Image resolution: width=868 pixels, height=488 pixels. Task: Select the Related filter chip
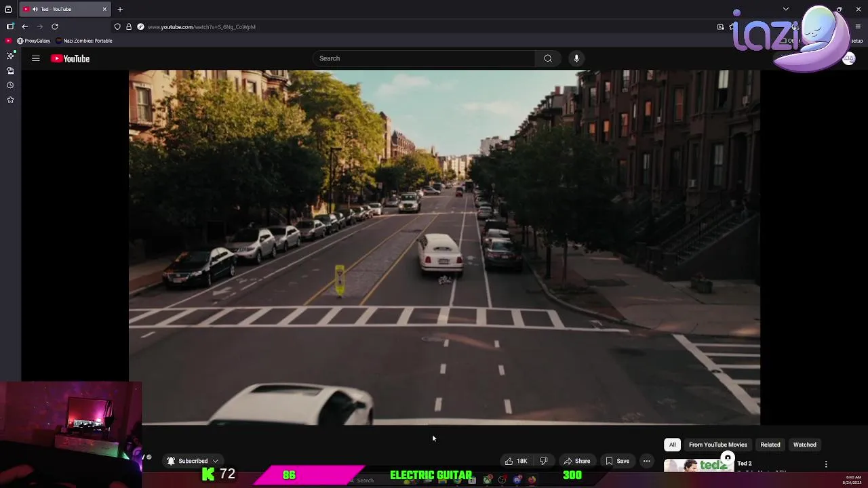coord(770,445)
